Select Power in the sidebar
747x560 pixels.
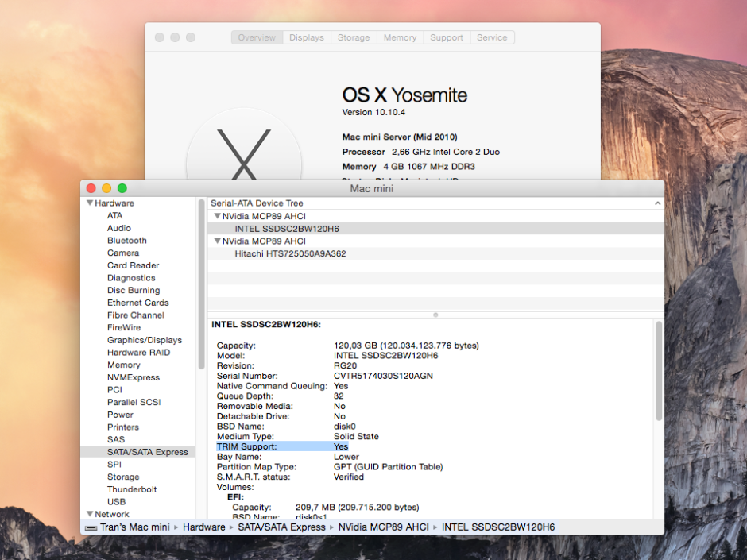[x=121, y=415]
